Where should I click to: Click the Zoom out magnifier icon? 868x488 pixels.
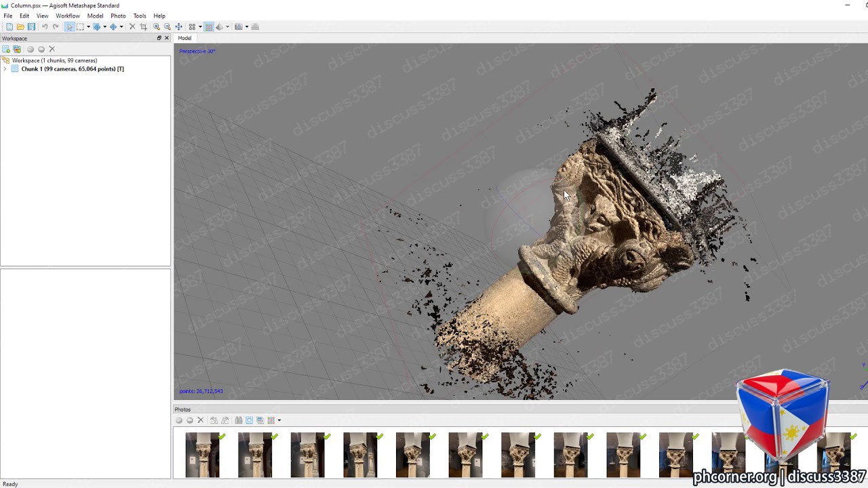[167, 26]
